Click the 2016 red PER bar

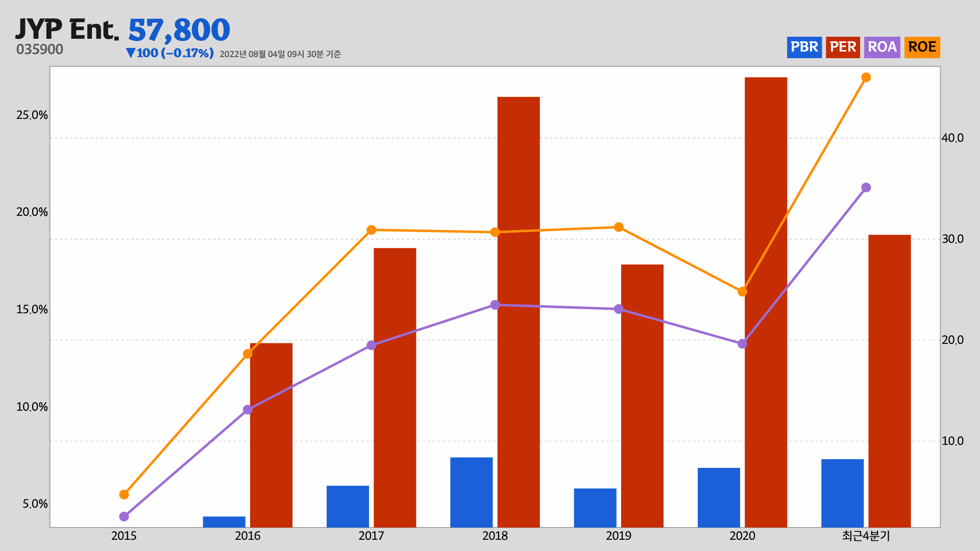click(x=272, y=435)
